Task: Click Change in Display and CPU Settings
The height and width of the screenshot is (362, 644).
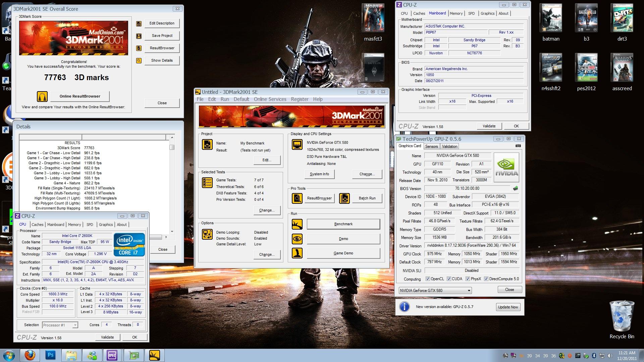Action: [367, 174]
